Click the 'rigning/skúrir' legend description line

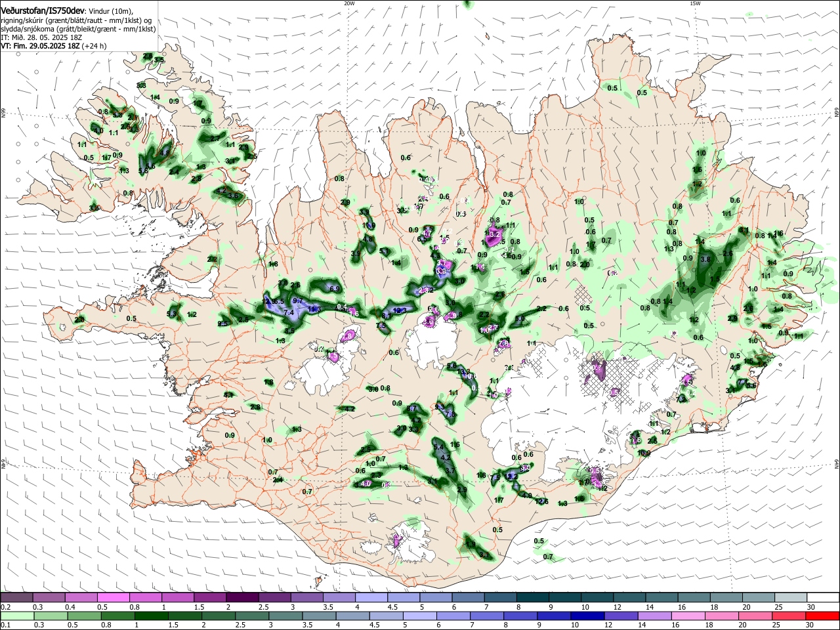[76, 20]
